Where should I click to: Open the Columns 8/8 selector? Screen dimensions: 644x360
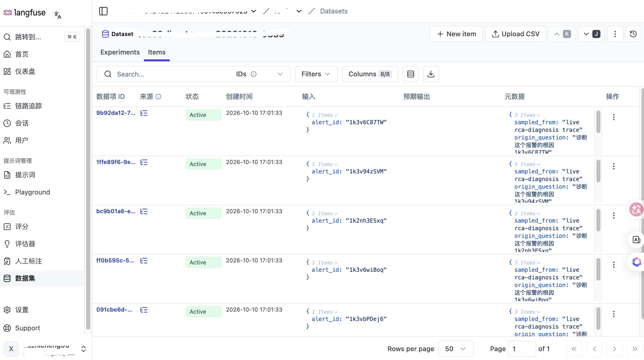pos(370,74)
